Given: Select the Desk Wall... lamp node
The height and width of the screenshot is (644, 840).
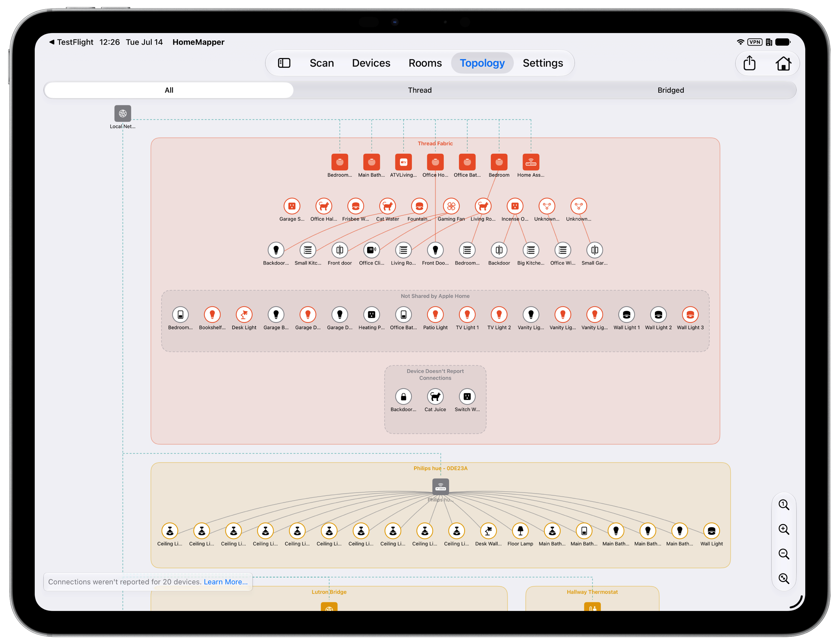Looking at the screenshot, I should click(488, 531).
